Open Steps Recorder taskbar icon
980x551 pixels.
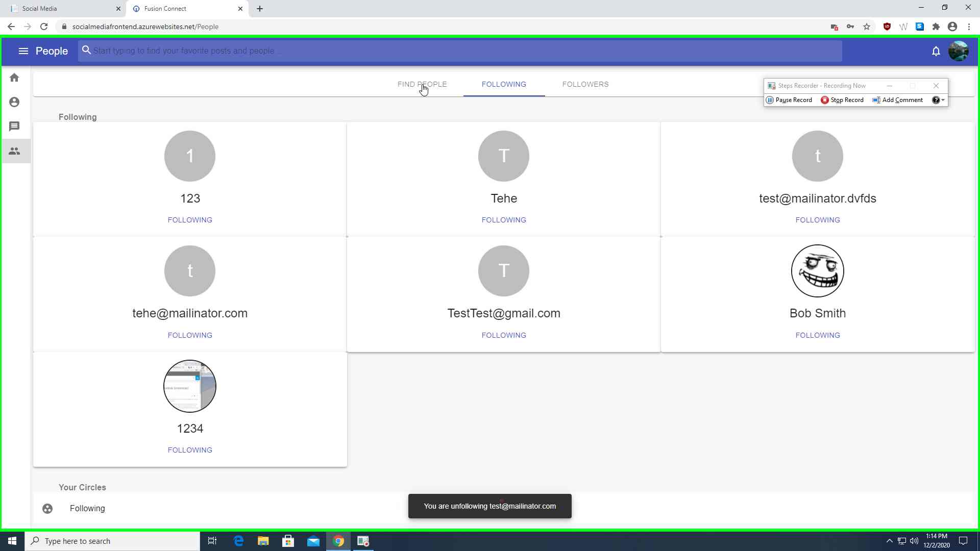click(363, 541)
